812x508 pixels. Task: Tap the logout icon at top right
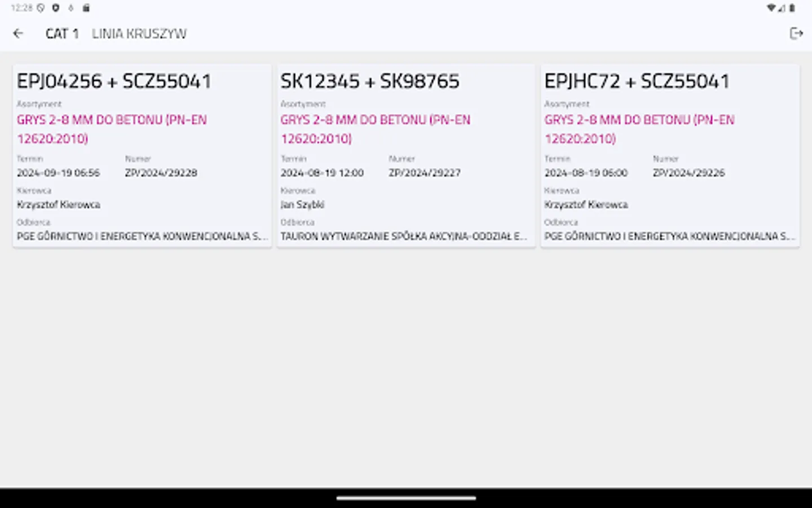(796, 33)
